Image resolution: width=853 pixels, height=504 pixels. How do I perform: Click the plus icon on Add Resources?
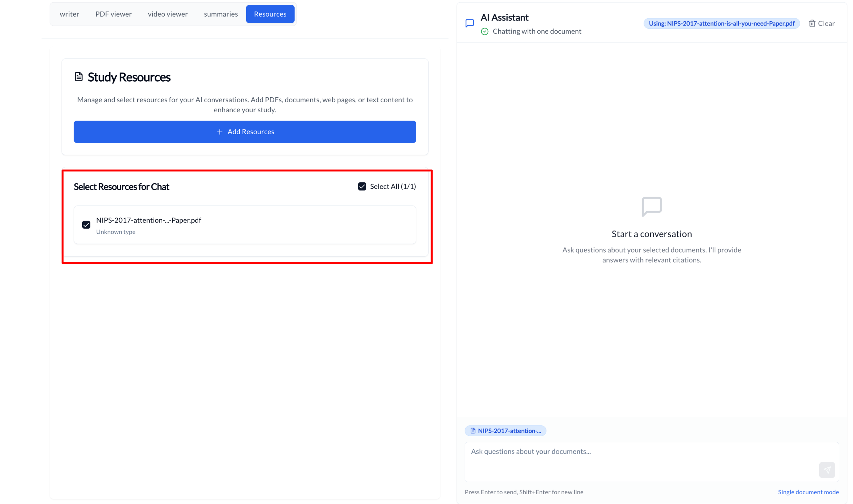click(x=220, y=132)
